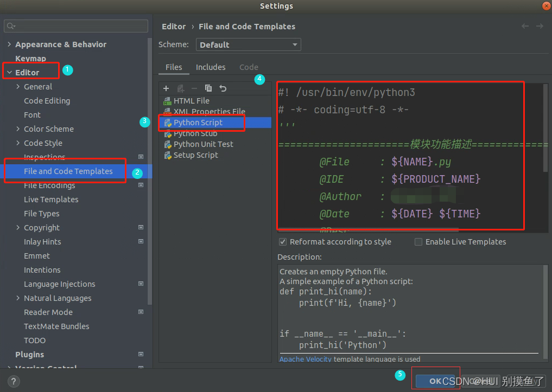Viewport: 552px width, 392px height.
Task: Enable Live Templates checkbox
Action: (x=418, y=242)
